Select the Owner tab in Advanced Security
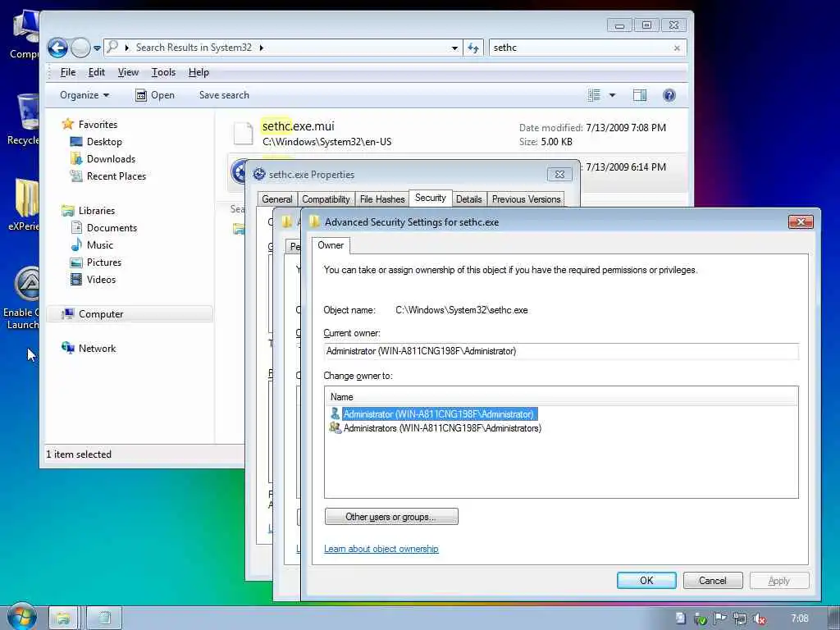Viewport: 840px width, 630px height. [331, 245]
